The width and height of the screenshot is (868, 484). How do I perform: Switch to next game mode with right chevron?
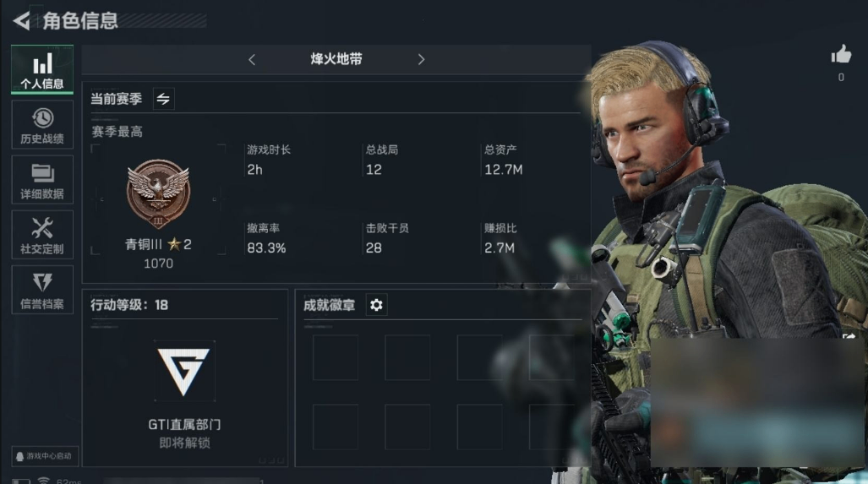pos(421,59)
